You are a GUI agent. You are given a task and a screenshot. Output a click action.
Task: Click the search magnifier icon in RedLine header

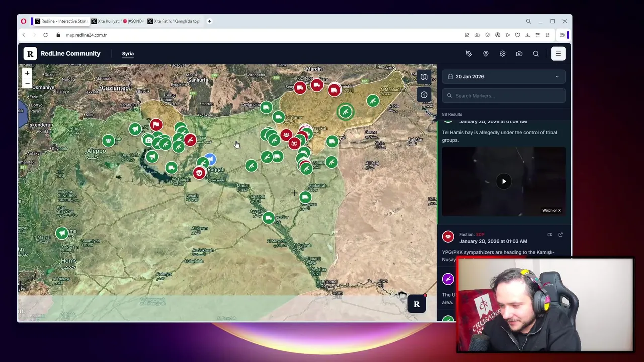[536, 53]
